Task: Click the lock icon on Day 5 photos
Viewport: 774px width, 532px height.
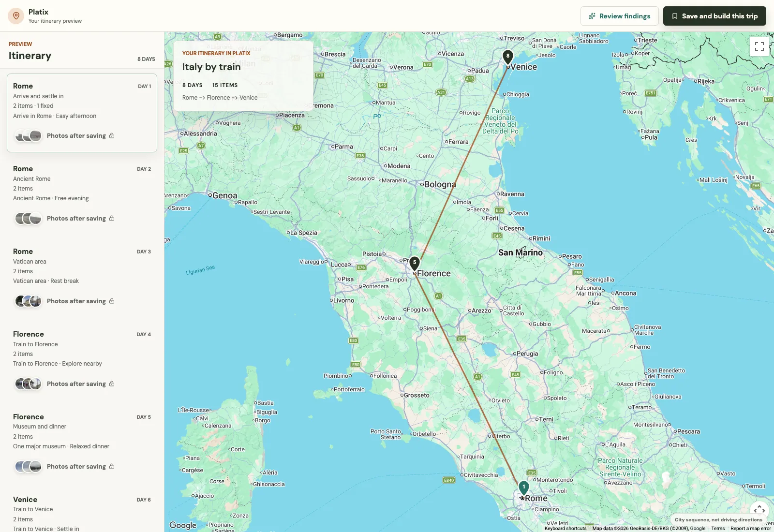Action: 112,466
